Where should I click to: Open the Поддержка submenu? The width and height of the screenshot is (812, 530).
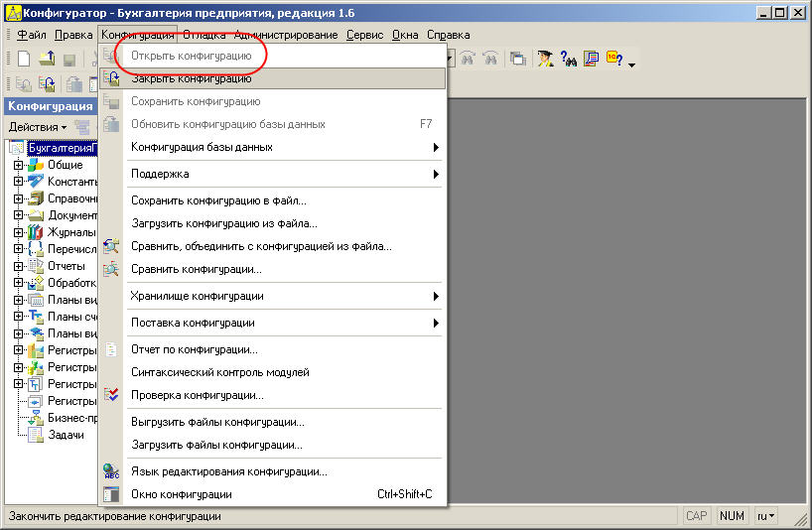[x=160, y=174]
